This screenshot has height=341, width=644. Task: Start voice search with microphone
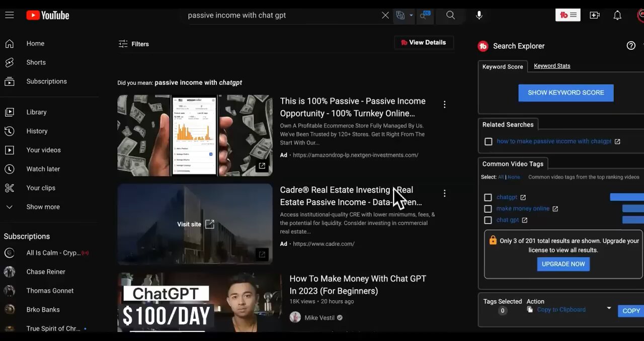[x=479, y=15]
